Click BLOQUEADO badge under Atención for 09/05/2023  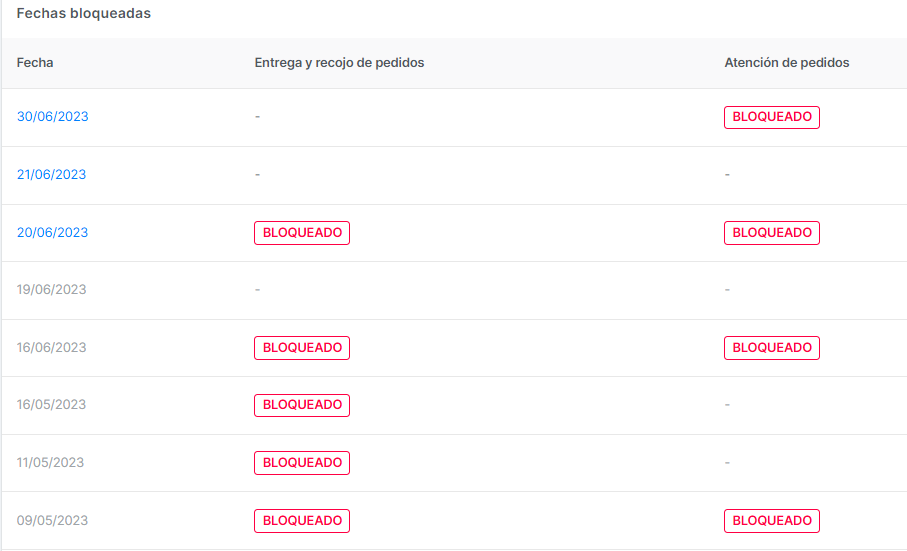point(771,521)
